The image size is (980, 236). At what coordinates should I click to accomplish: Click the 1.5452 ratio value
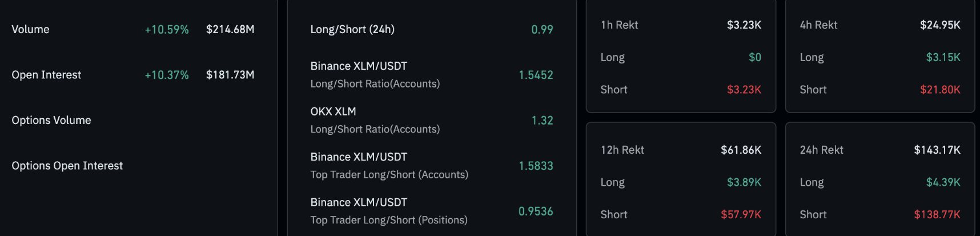(536, 75)
